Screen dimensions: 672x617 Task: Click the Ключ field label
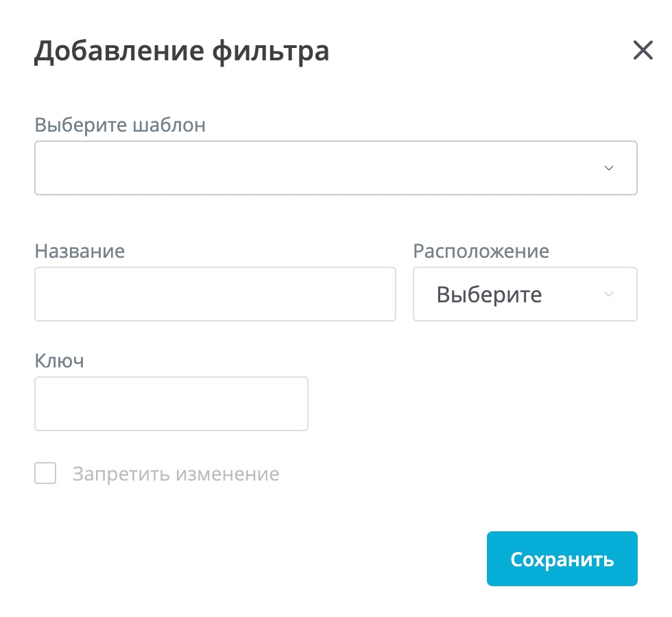pyautogui.click(x=59, y=361)
